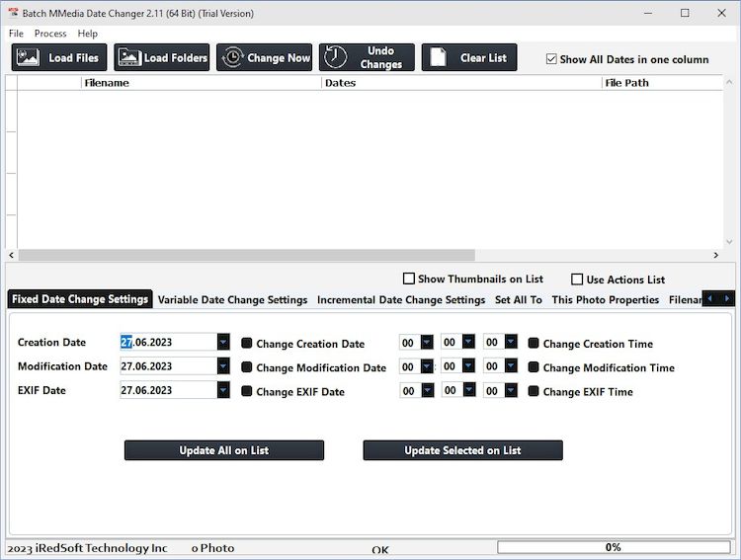Open Modification Date calendar dropdown
741x560 pixels.
(x=223, y=365)
